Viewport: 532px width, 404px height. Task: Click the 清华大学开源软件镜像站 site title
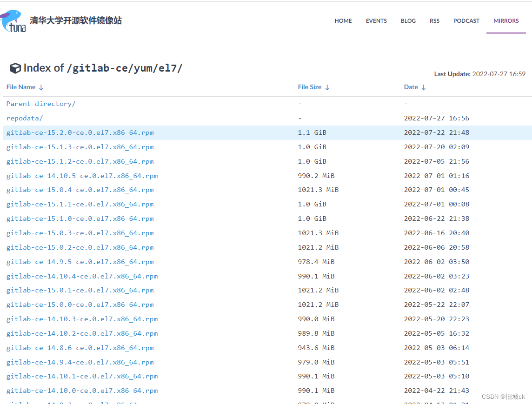coord(76,20)
